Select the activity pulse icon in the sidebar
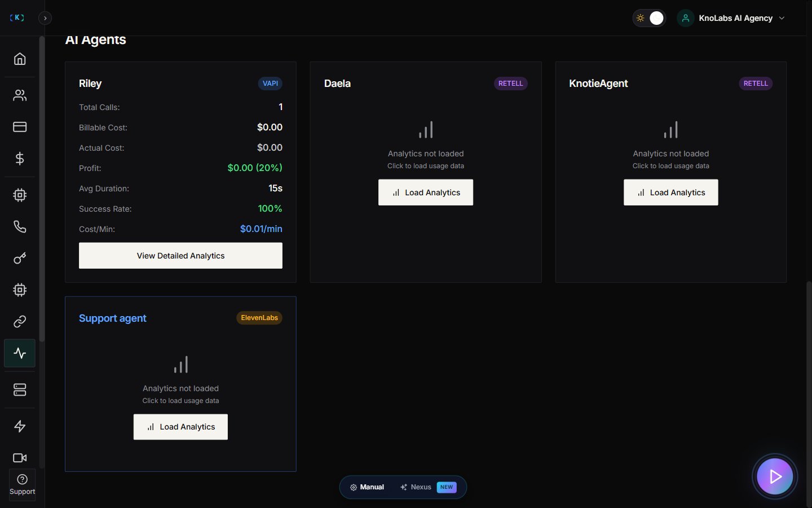This screenshot has height=508, width=812. click(x=20, y=353)
